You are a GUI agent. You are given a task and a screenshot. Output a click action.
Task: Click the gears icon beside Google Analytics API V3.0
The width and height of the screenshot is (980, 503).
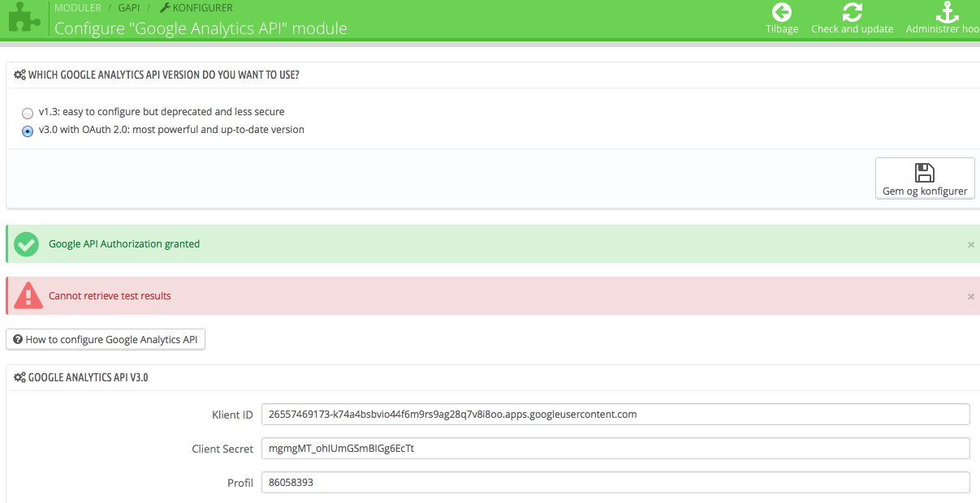coord(19,377)
